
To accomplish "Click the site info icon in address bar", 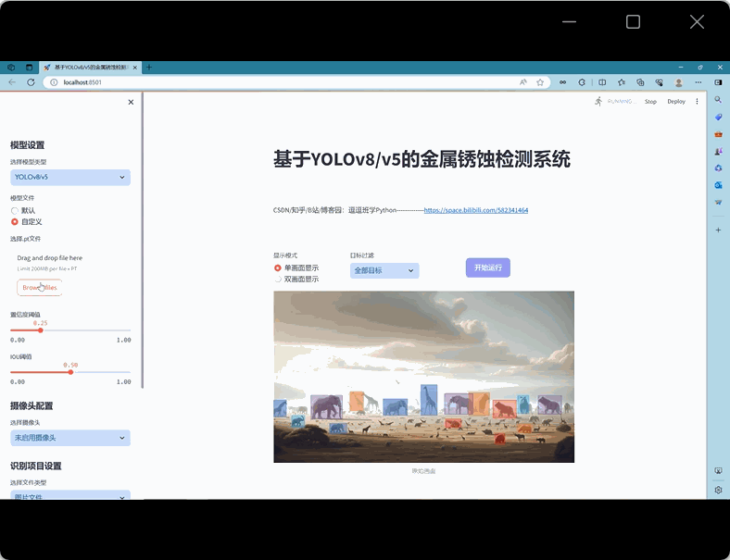I will tap(54, 82).
